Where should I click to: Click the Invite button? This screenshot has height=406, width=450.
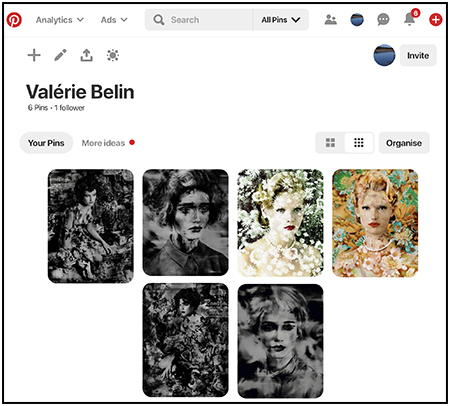(x=418, y=55)
